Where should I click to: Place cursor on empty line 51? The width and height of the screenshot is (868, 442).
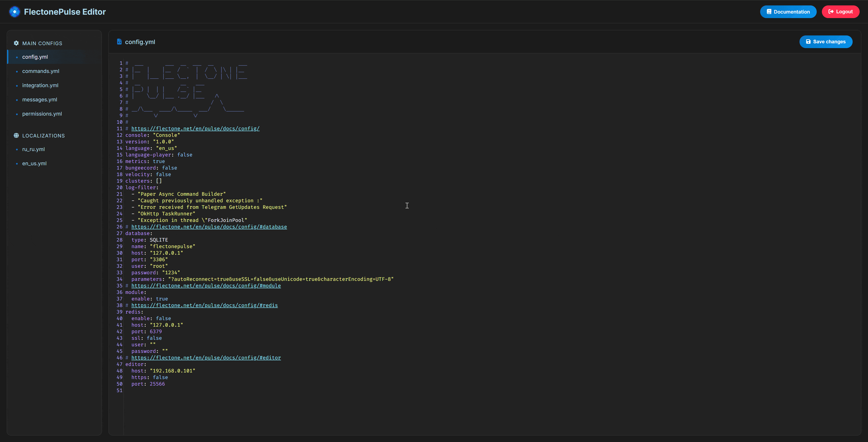tap(202, 391)
